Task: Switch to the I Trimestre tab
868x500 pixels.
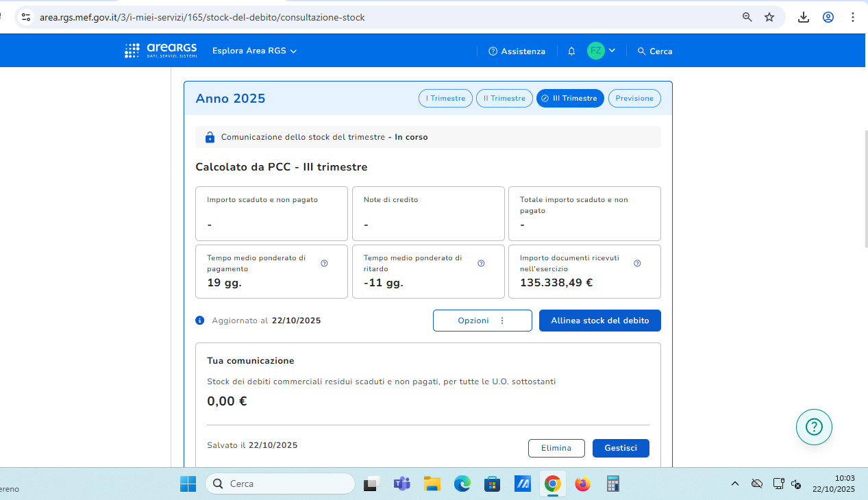Action: click(x=445, y=99)
